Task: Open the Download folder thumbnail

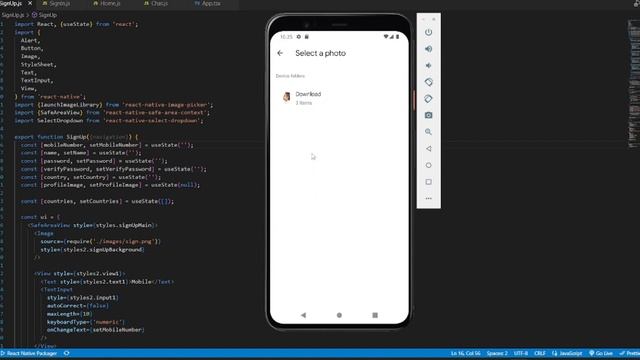Action: coord(287,97)
